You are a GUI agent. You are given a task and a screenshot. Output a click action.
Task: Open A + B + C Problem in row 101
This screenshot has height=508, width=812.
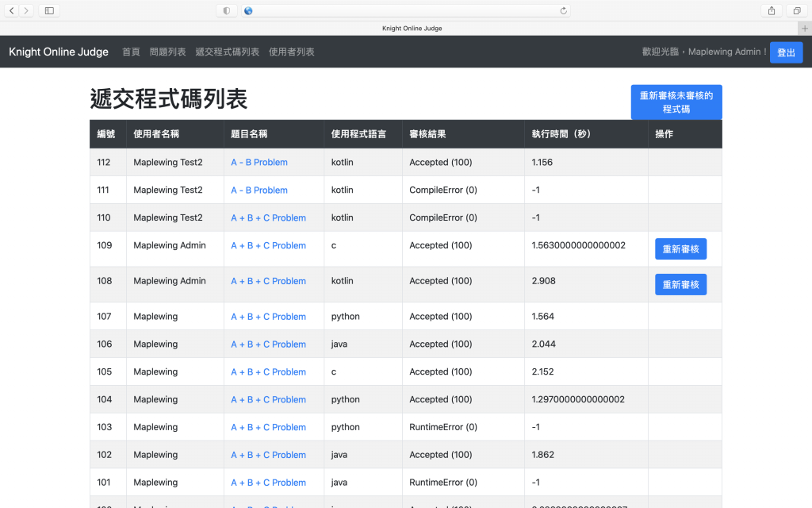click(268, 483)
